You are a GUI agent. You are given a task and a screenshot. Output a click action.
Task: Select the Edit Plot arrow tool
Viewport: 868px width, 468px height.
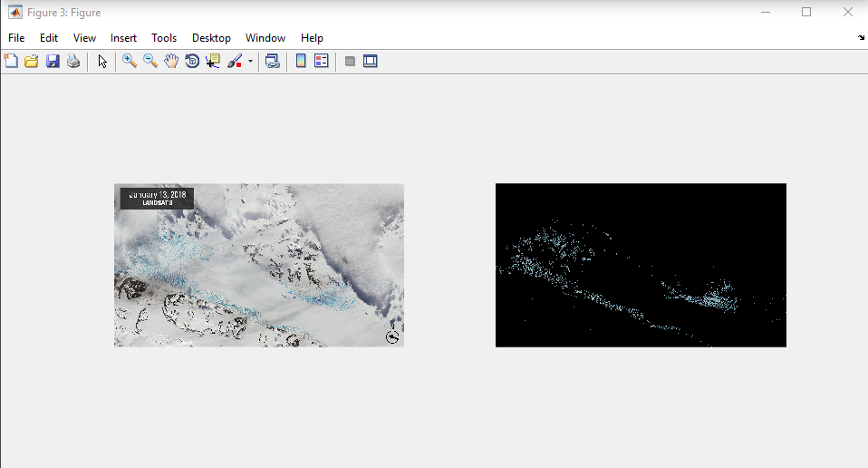[102, 62]
